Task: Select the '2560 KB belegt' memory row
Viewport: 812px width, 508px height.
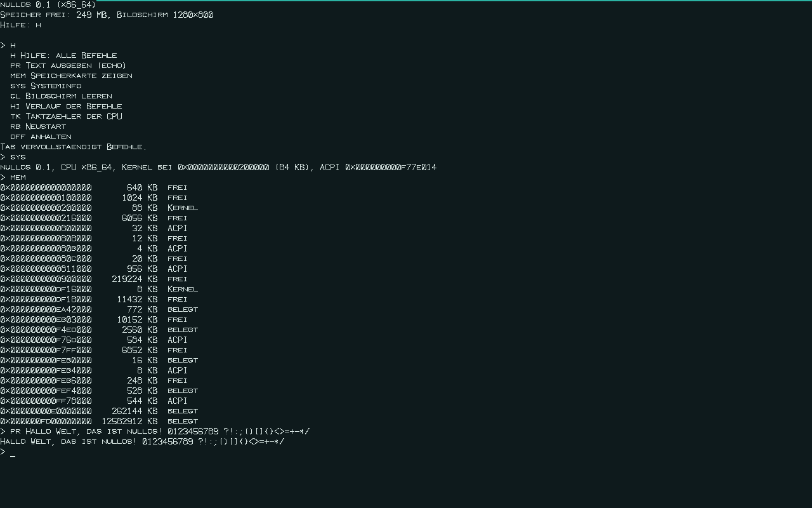Action: (99, 330)
